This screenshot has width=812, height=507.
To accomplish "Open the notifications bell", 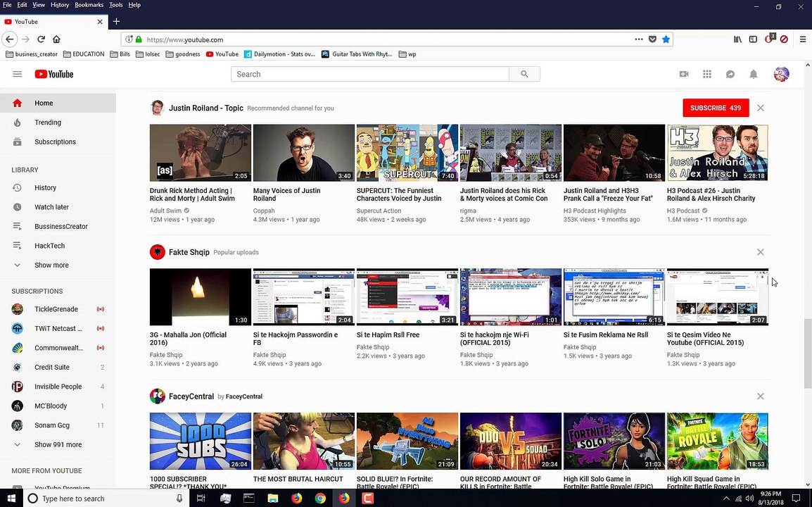I will tap(754, 74).
